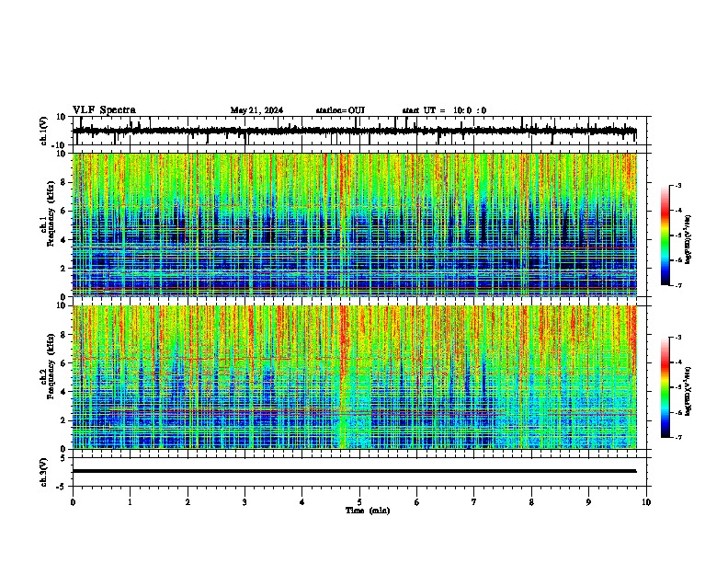Viewport: 728px width, 563px height.
Task: Click time axis tick label "9"
Action: [588, 502]
